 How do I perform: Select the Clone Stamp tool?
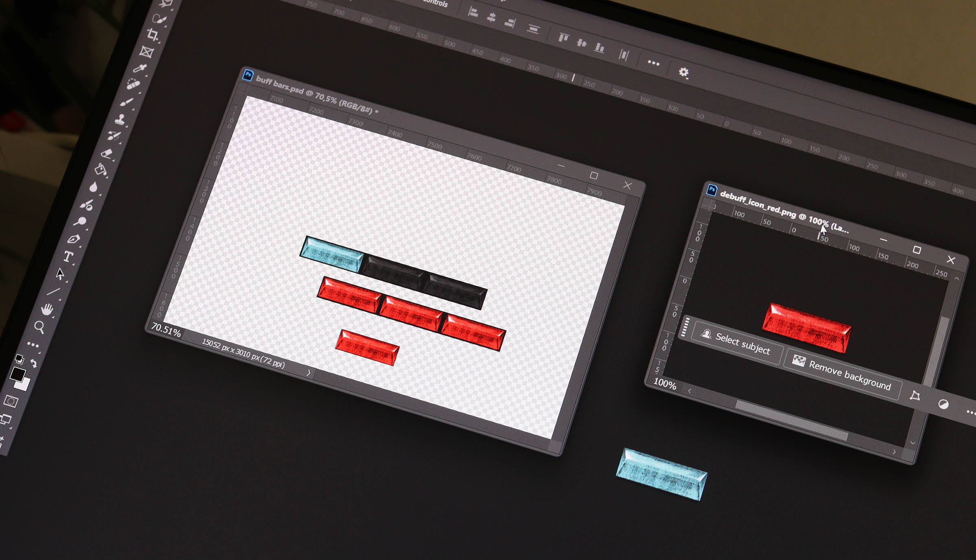(x=120, y=119)
